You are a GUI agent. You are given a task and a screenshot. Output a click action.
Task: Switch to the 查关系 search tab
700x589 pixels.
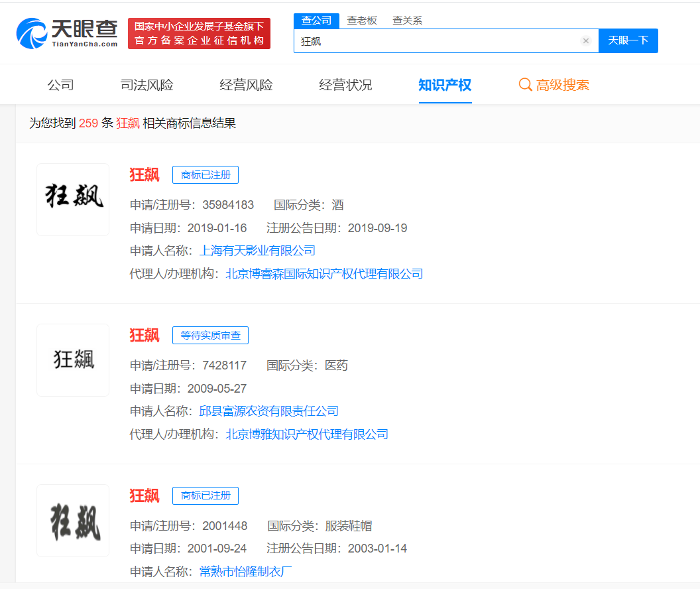pyautogui.click(x=407, y=21)
